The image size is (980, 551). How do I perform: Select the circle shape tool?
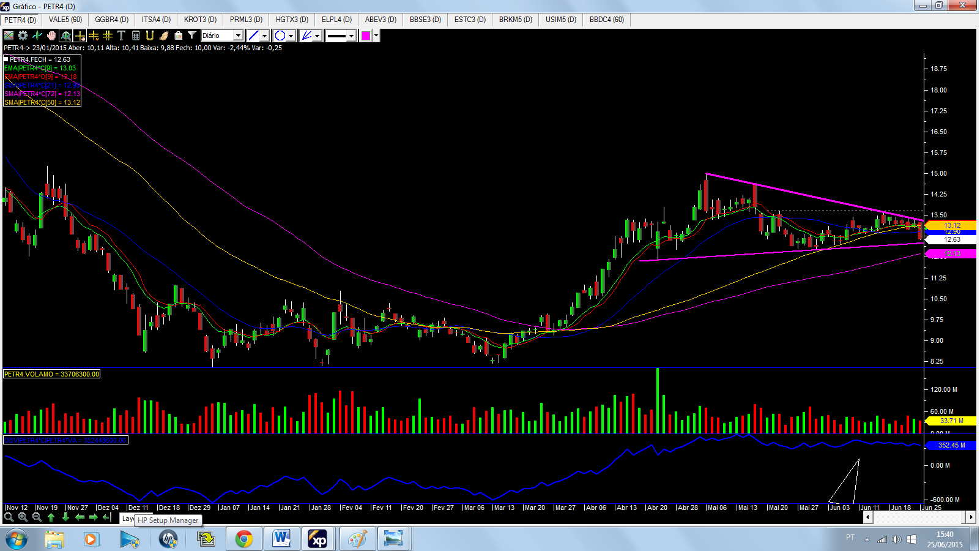click(x=280, y=36)
